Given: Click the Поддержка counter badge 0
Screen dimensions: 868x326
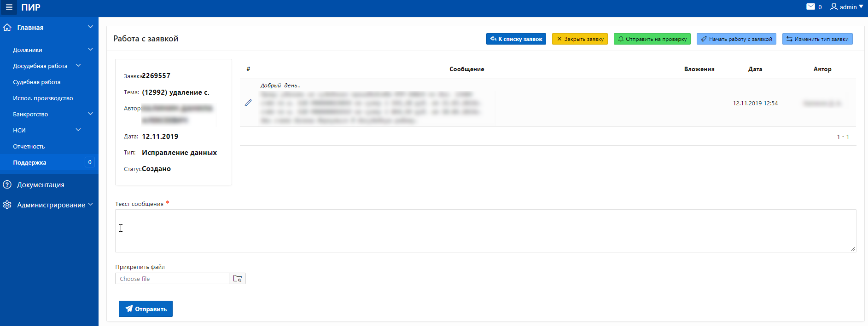Looking at the screenshot, I should point(90,162).
